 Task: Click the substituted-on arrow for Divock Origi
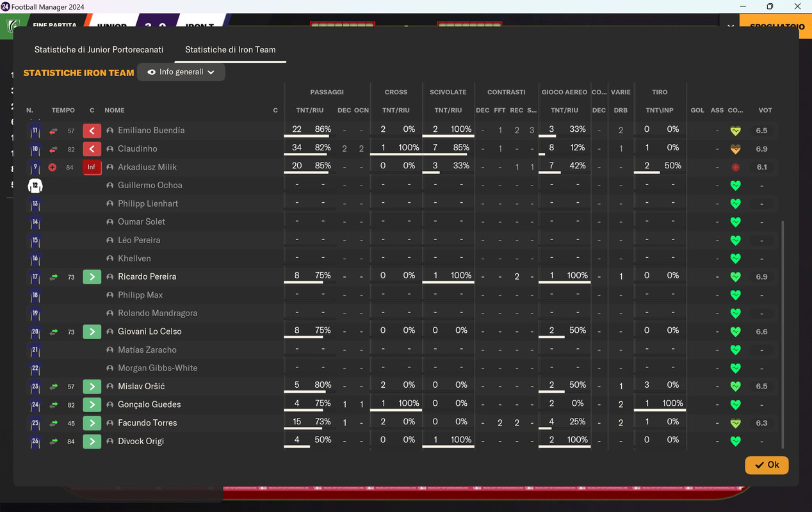coord(92,442)
